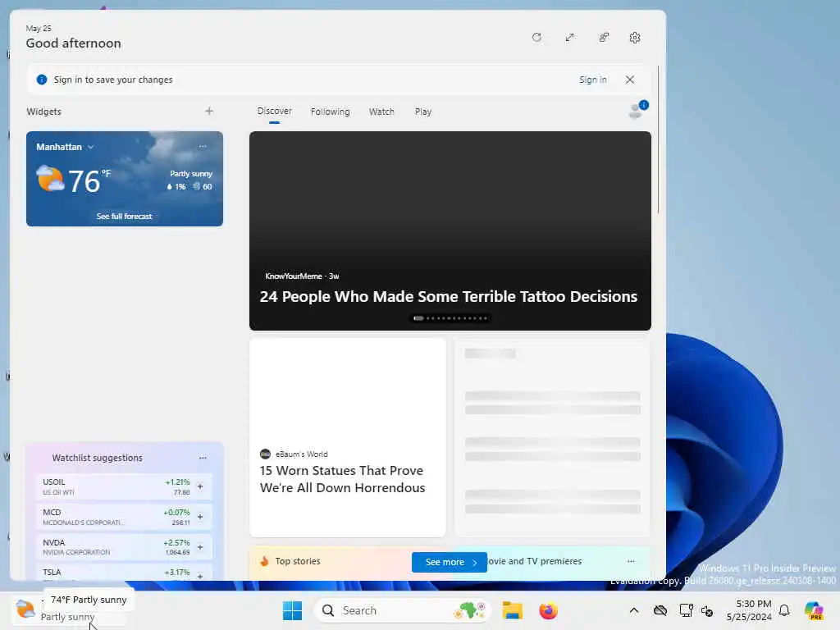Open weather widget more options
840x630 pixels.
[203, 146]
